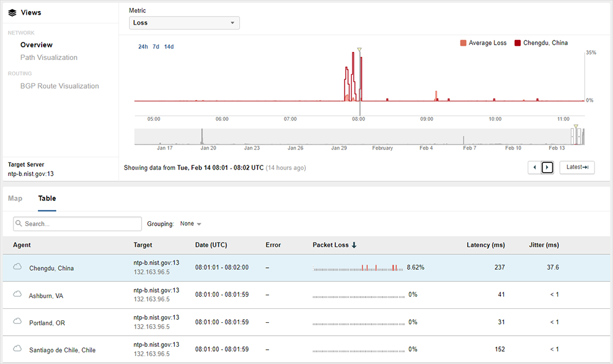Click the overview timeline range handle
Screen dimensions: 613x364
[576, 135]
